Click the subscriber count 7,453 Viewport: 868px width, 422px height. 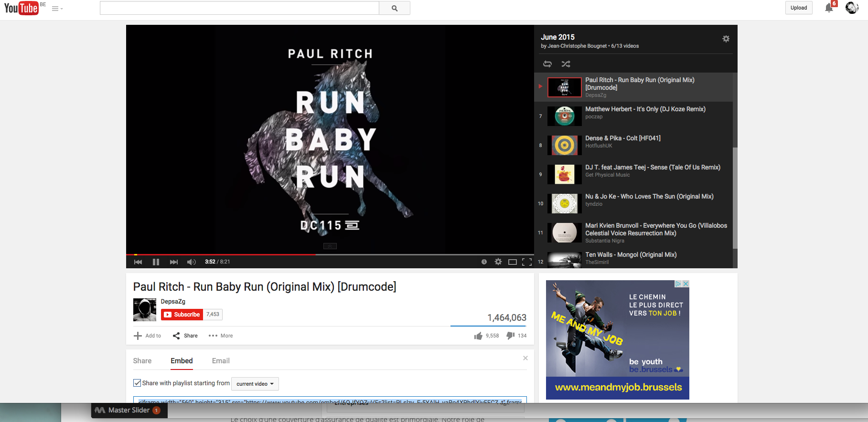[x=213, y=315]
